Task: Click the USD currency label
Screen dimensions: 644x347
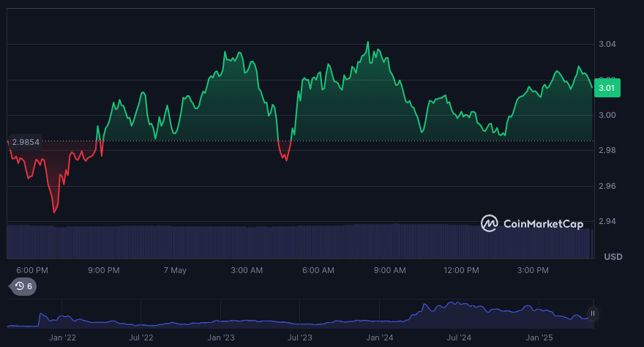Action: pos(613,257)
